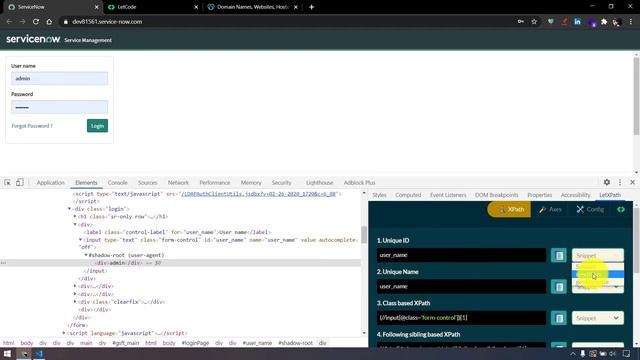
Task: Switch to the DOM Breakpoints sidebar tab
Action: [496, 195]
